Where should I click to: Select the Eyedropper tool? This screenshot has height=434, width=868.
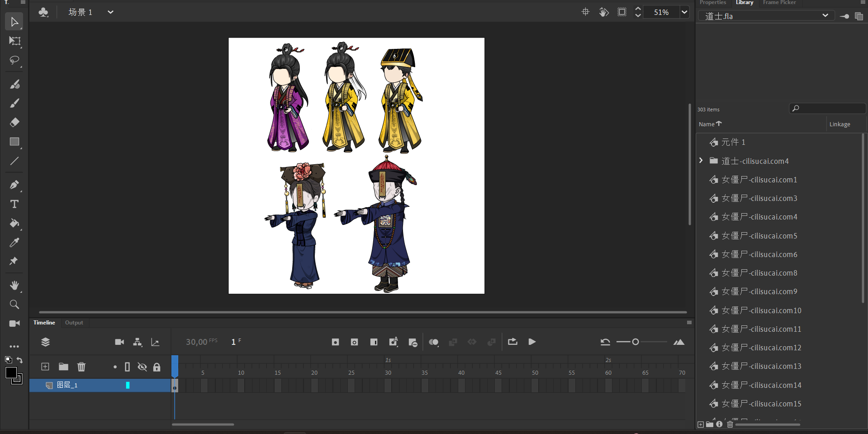14,243
